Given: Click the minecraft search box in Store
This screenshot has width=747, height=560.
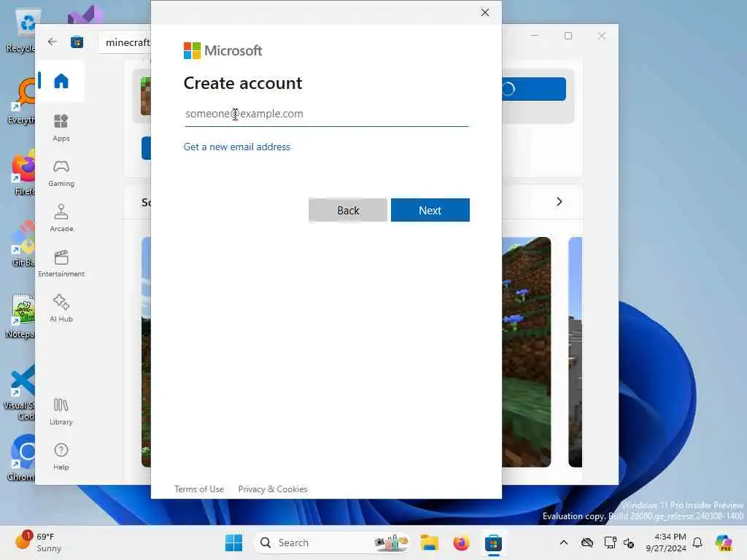Looking at the screenshot, I should point(125,42).
